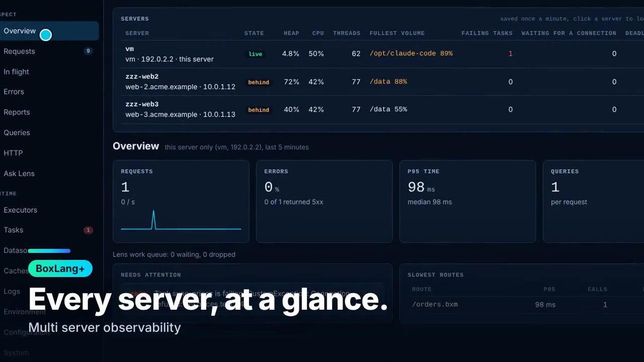Click the "62" threads value
The width and height of the screenshot is (644, 362).
(356, 54)
